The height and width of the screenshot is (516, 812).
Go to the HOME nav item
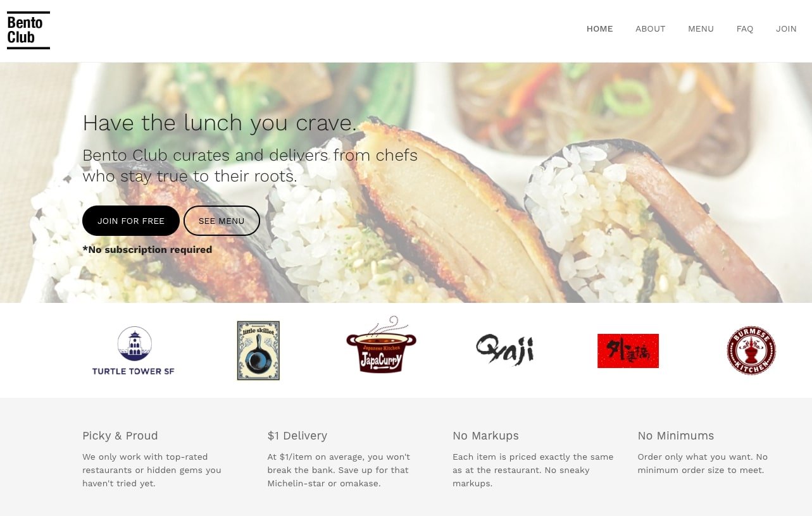[599, 29]
